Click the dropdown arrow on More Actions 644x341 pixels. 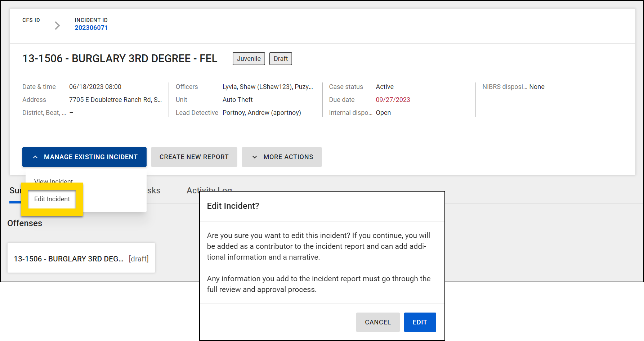coord(255,157)
